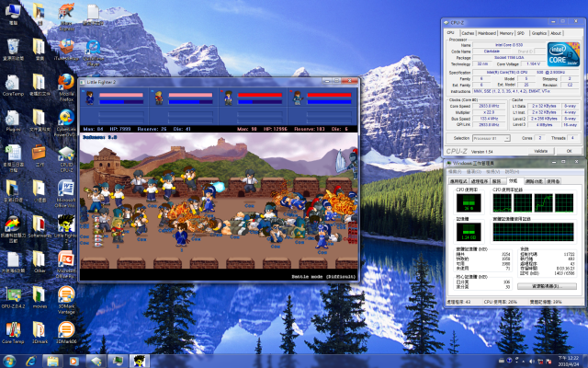588x368 pixels.
Task: Launch Nero Express desktop shortcut
Action: click(66, 15)
